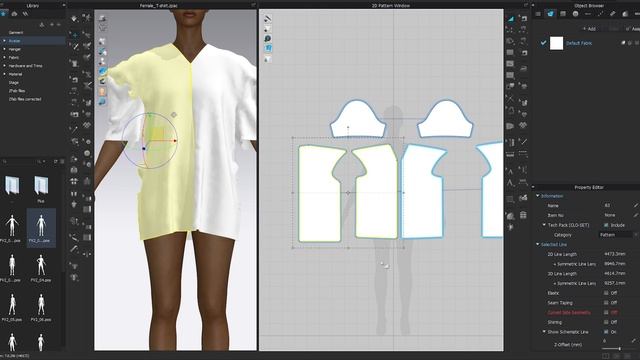This screenshot has height=360, width=640.
Task: Open the topstitch tab in Object Browser
Action: (588, 14)
